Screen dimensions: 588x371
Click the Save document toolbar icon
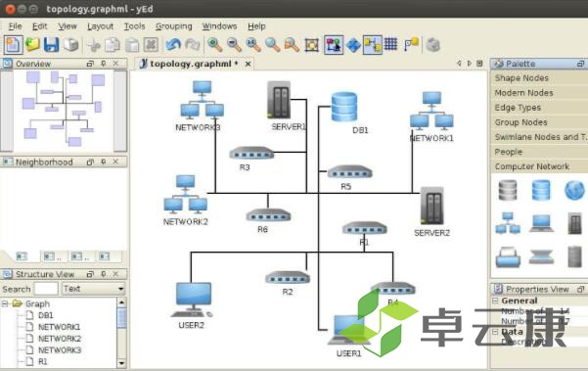52,45
